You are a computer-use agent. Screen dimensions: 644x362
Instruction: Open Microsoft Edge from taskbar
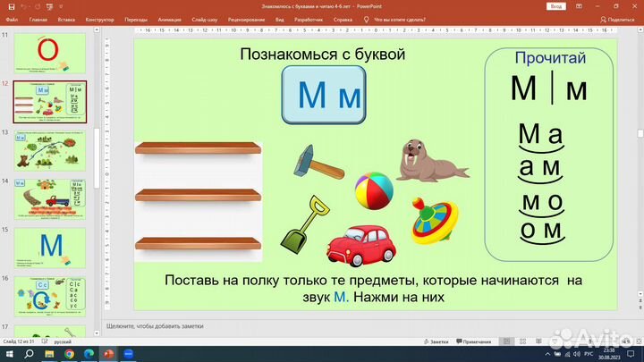[x=89, y=354]
